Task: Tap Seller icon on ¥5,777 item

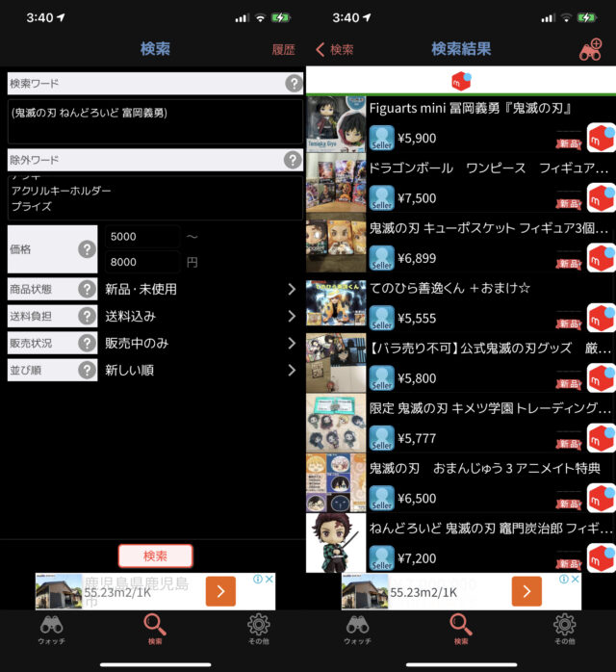Action: coord(382,438)
